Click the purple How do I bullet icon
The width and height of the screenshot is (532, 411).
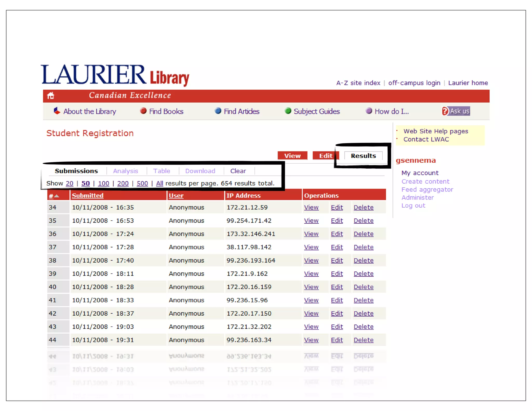(369, 111)
